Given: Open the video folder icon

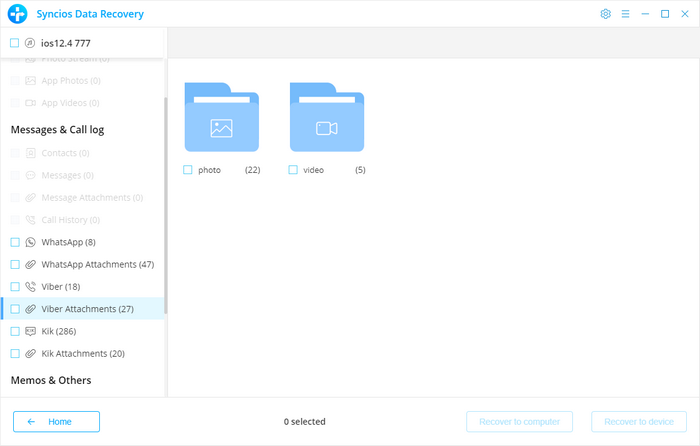Looking at the screenshot, I should coord(326,118).
